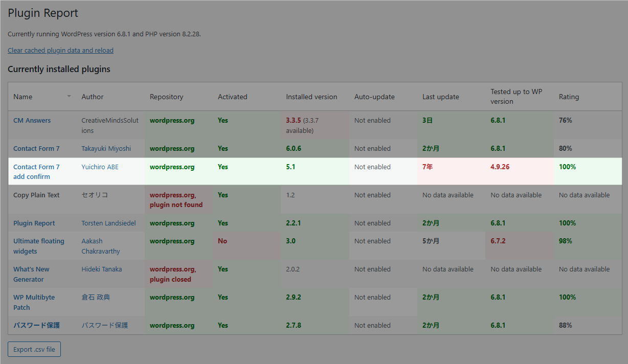Open the Plugin Report plugin link
The image size is (628, 364).
pyautogui.click(x=34, y=223)
